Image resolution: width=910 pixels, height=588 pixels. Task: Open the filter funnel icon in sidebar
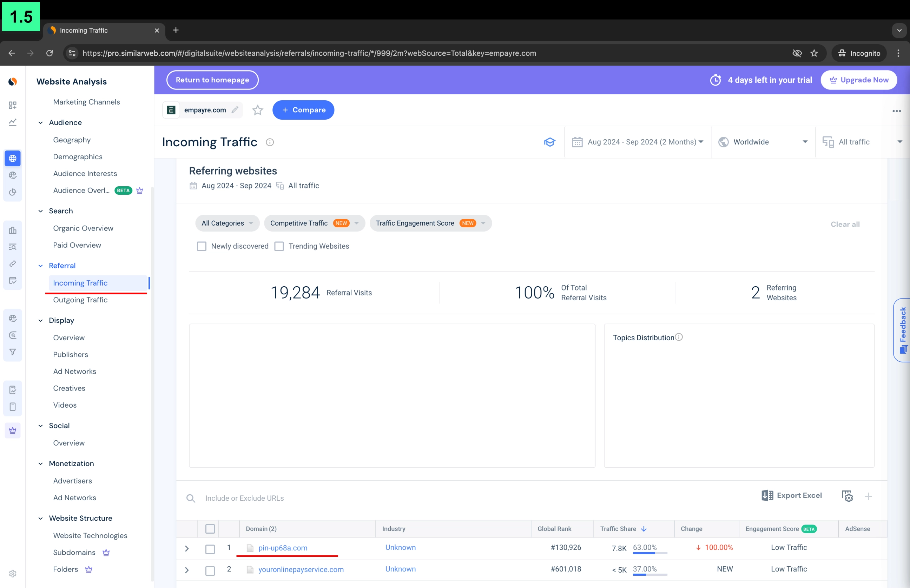pyautogui.click(x=13, y=352)
